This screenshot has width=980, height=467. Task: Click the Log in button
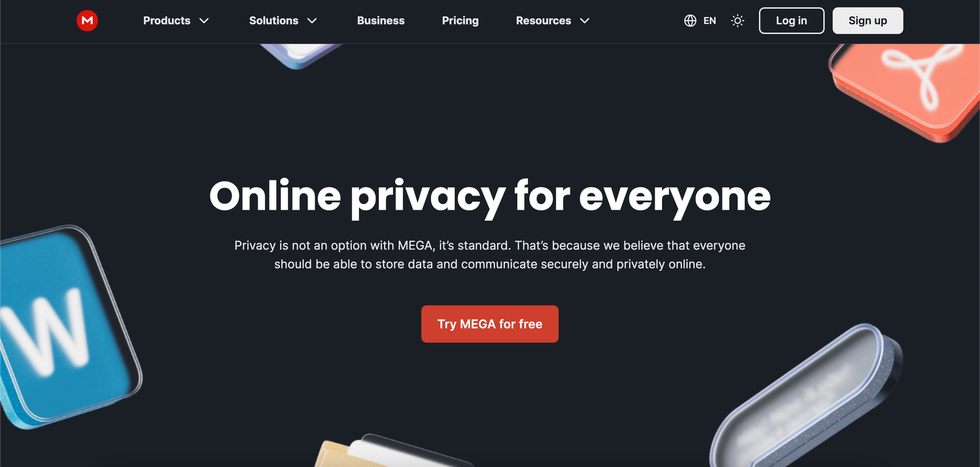tap(791, 21)
